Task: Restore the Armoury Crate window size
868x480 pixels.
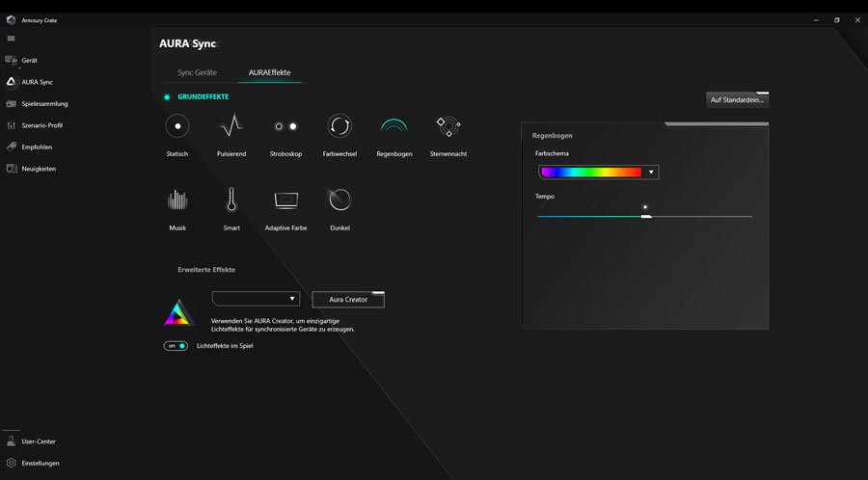Action: [837, 20]
